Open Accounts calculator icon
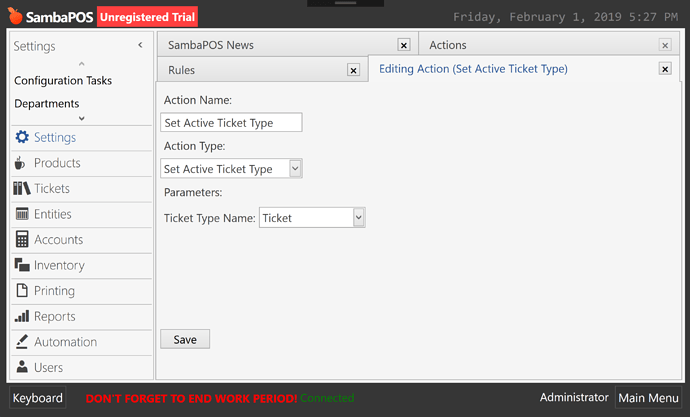Image resolution: width=690 pixels, height=417 pixels. click(x=22, y=239)
